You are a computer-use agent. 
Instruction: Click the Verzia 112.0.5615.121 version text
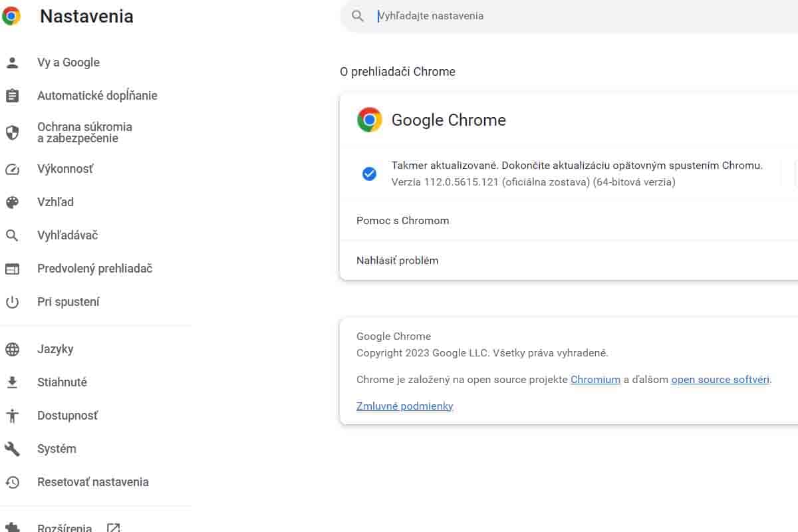533,182
